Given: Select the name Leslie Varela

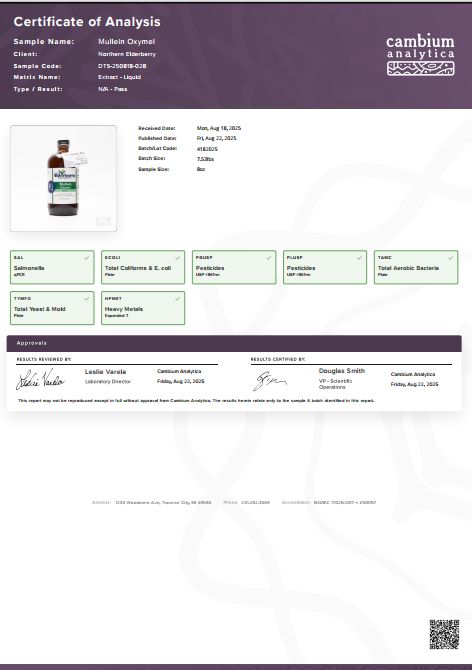Looking at the screenshot, I should pyautogui.click(x=106, y=372).
